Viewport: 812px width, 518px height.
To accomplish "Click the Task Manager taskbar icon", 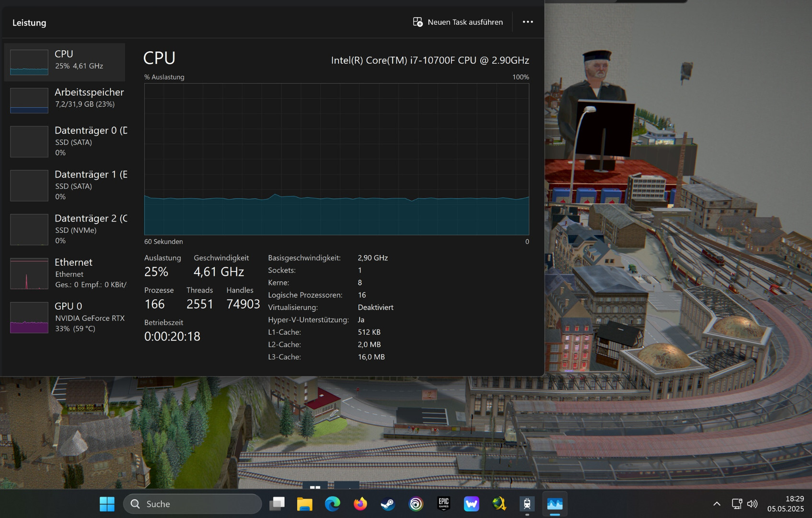I will [555, 504].
